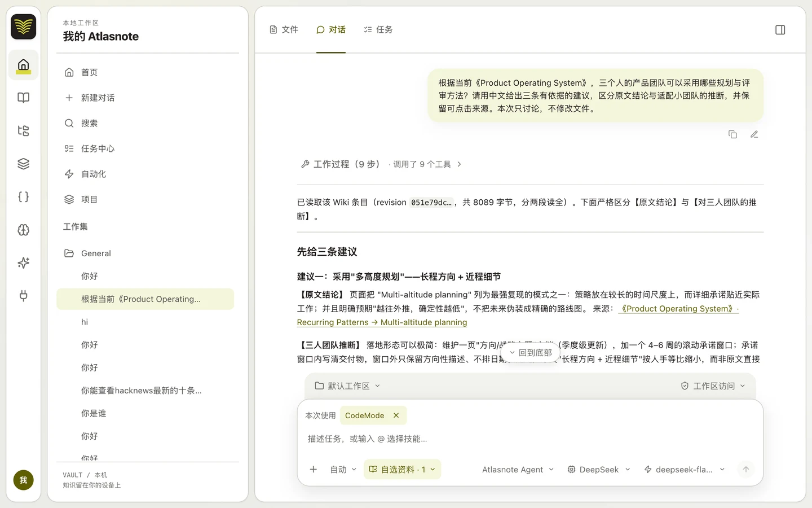The image size is (812, 508).
Task: Open 任务中心 in the sidebar
Action: coord(148,148)
